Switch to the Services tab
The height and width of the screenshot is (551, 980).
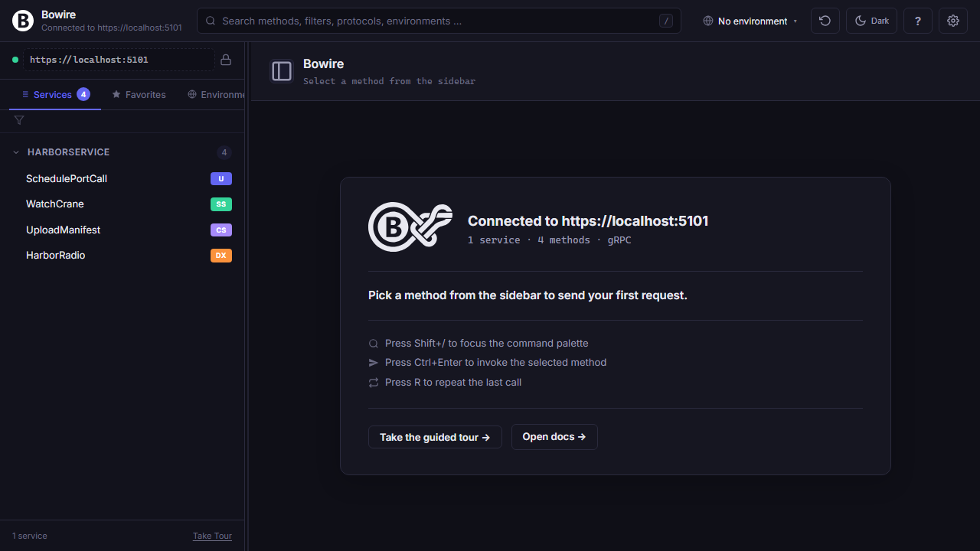click(x=55, y=95)
